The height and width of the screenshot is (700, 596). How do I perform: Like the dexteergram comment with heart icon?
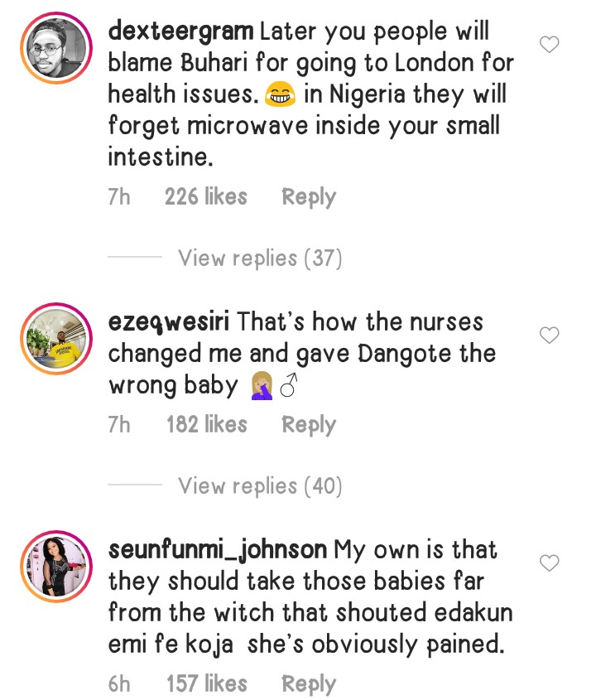[x=550, y=45]
